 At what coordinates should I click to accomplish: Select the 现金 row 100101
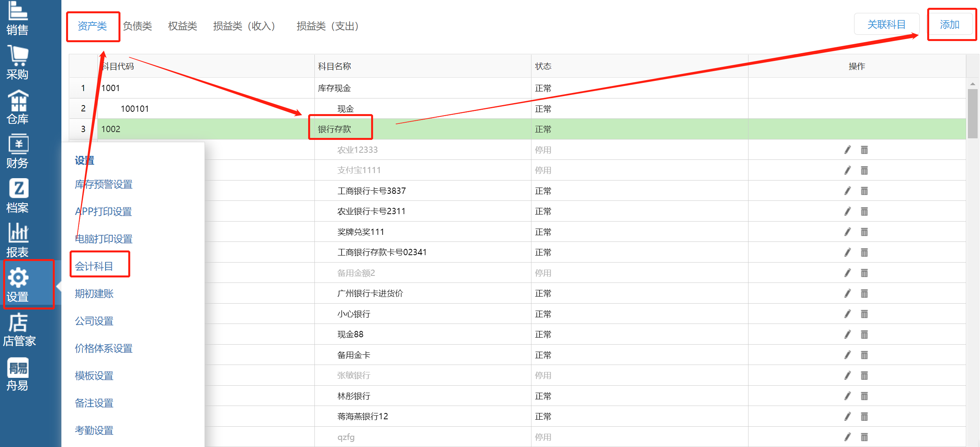(517, 109)
